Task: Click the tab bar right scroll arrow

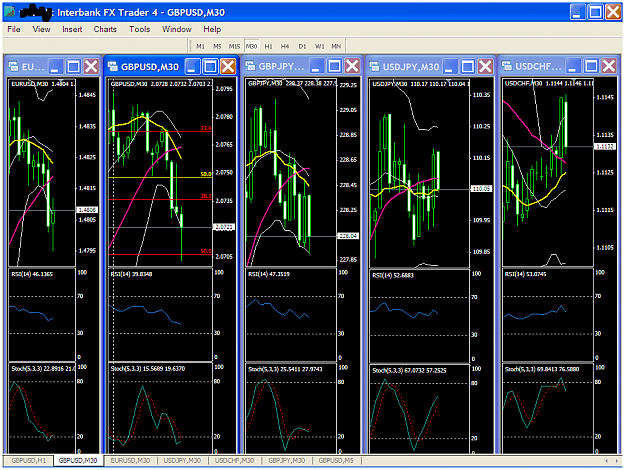Action: click(x=616, y=461)
